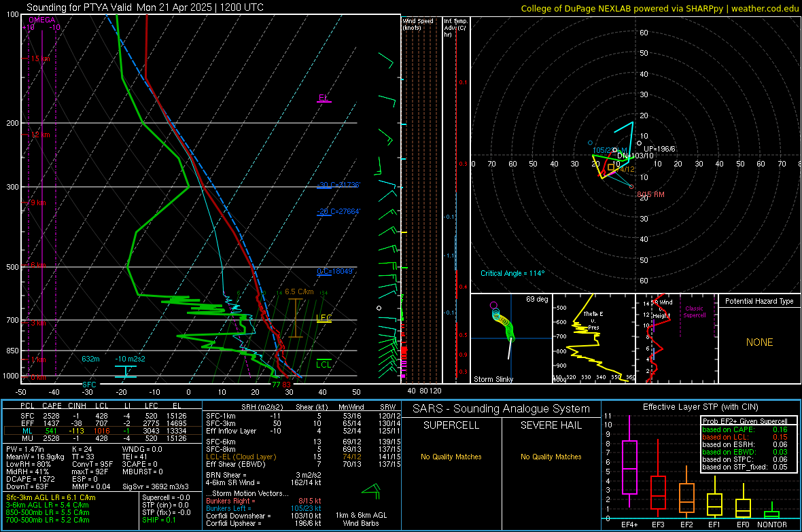Click the red 83 surface temperature value
Viewport: 802px width, 532px height.
286,385
